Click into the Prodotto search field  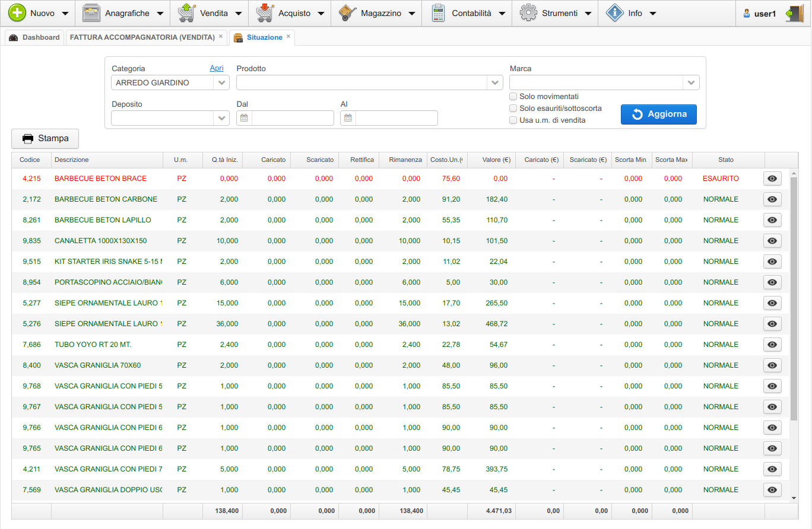click(x=362, y=82)
